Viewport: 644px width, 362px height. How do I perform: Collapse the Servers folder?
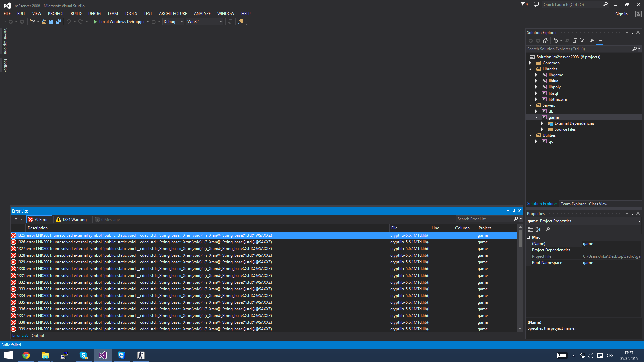tap(530, 105)
